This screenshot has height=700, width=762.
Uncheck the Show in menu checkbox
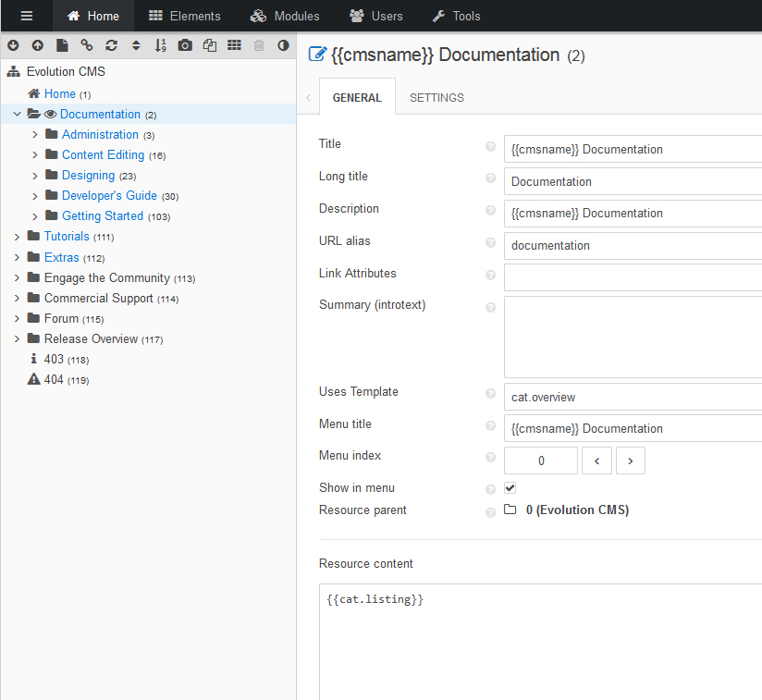510,487
